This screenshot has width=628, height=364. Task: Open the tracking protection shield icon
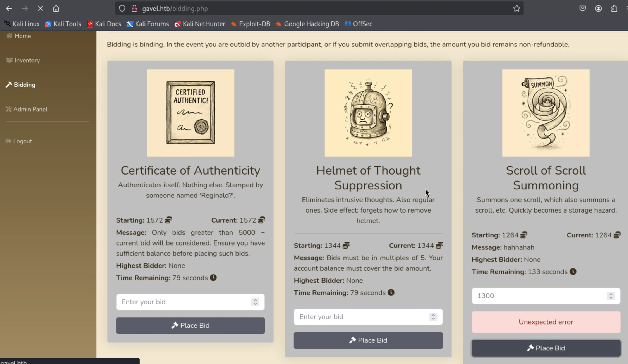(x=122, y=9)
